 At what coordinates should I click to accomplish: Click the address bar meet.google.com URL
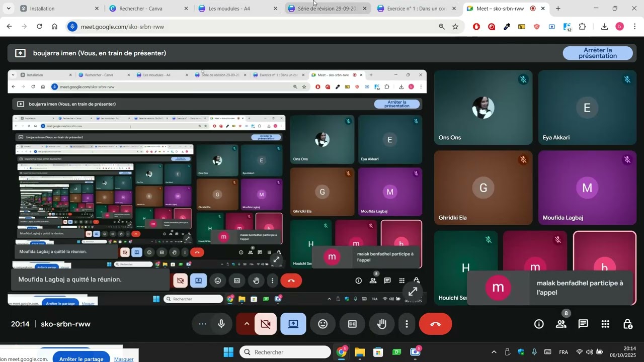tap(122, 27)
